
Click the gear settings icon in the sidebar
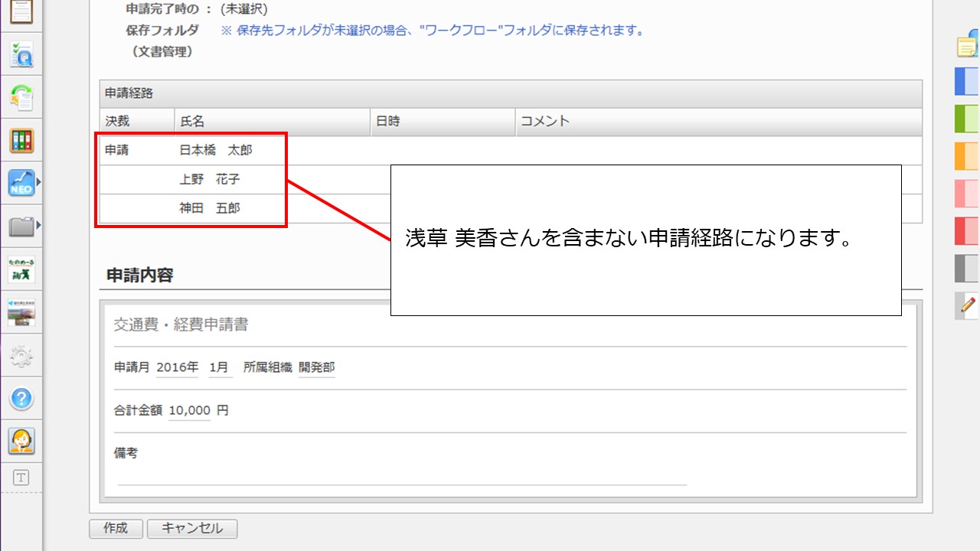(x=21, y=355)
